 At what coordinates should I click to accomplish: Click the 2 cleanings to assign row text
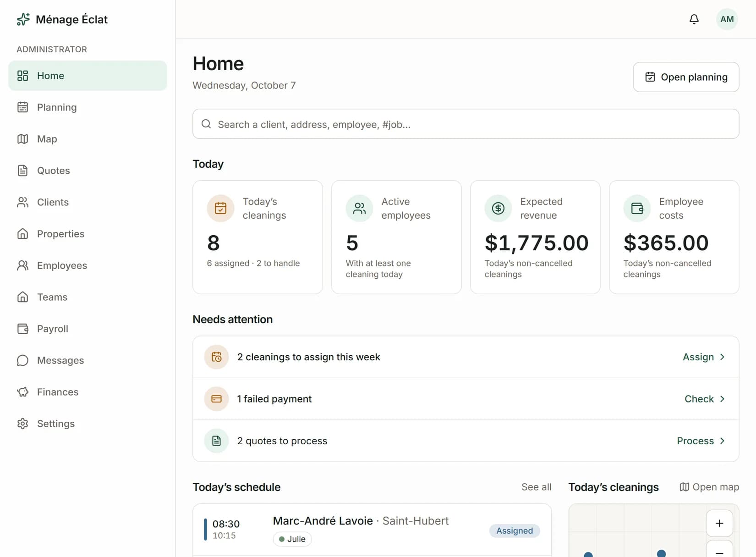(x=308, y=357)
